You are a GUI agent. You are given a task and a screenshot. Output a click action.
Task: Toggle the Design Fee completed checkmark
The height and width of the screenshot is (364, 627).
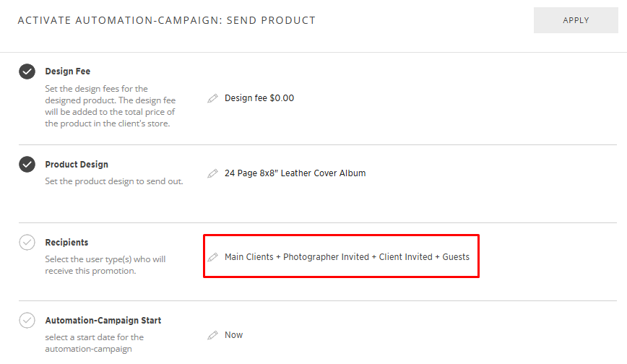tap(27, 71)
